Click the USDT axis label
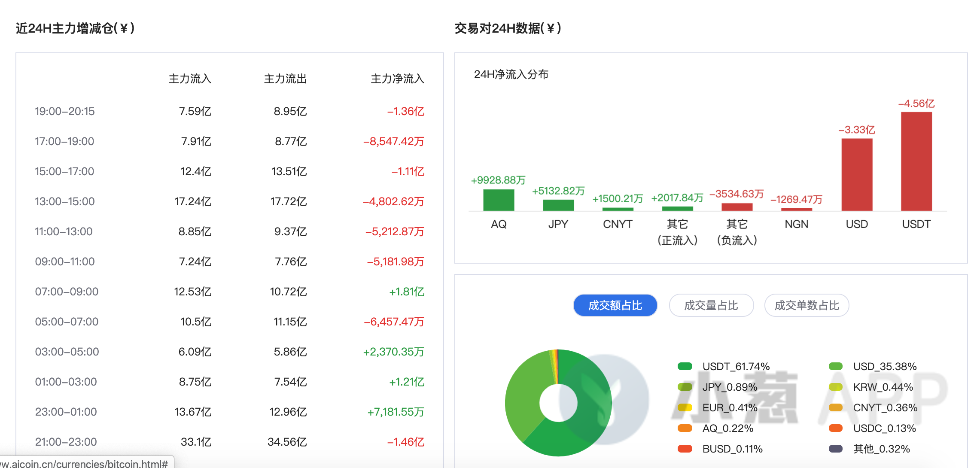Viewport: 980px width, 468px height. tap(916, 224)
